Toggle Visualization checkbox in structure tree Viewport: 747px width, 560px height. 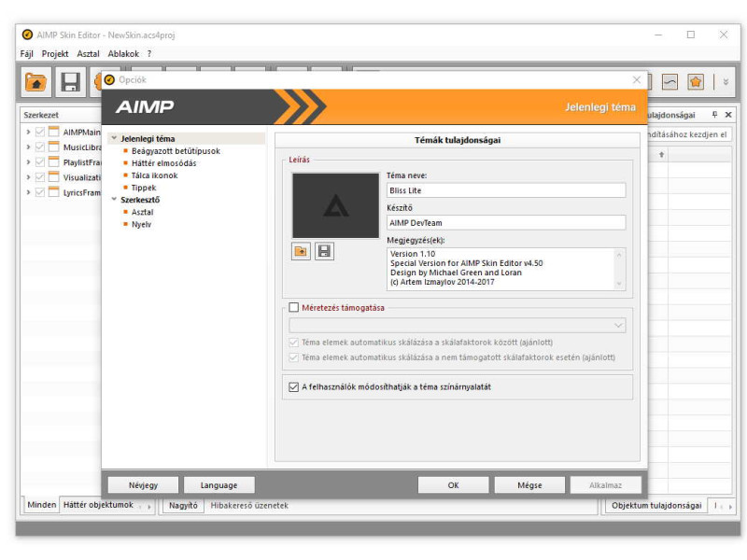[40, 177]
